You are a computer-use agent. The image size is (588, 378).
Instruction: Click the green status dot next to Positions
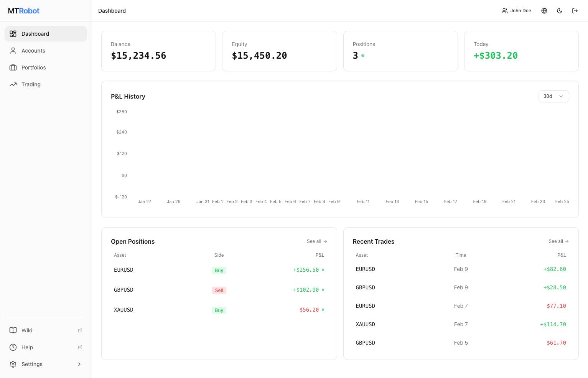click(363, 56)
